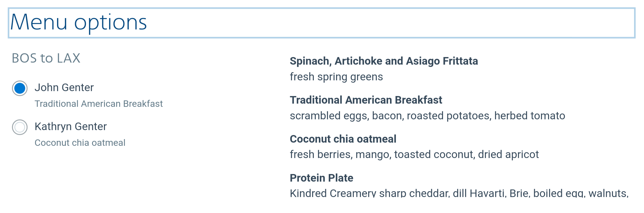Click the Menu options page heading
The image size is (644, 213).
tap(79, 23)
